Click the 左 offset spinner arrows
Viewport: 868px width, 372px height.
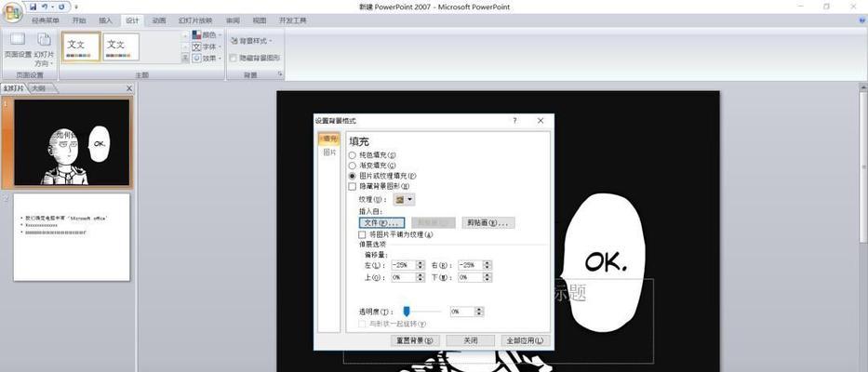coord(420,265)
